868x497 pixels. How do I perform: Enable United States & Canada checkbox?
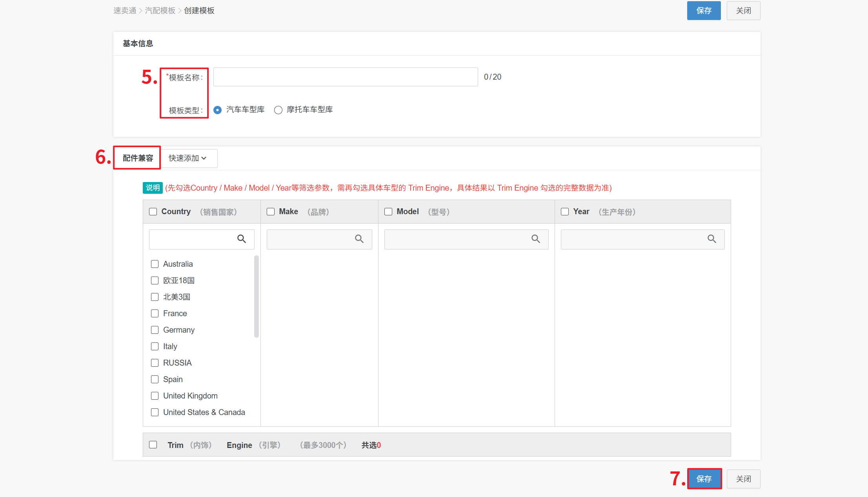[155, 412]
